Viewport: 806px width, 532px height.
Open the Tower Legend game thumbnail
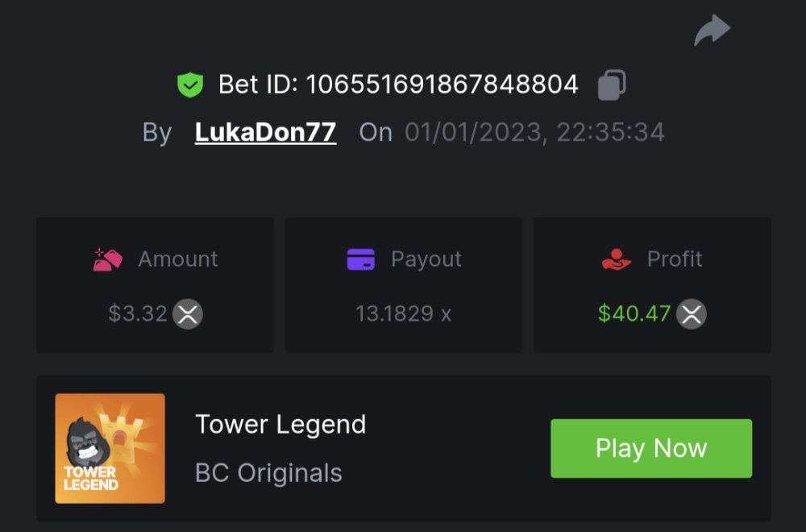coord(110,448)
